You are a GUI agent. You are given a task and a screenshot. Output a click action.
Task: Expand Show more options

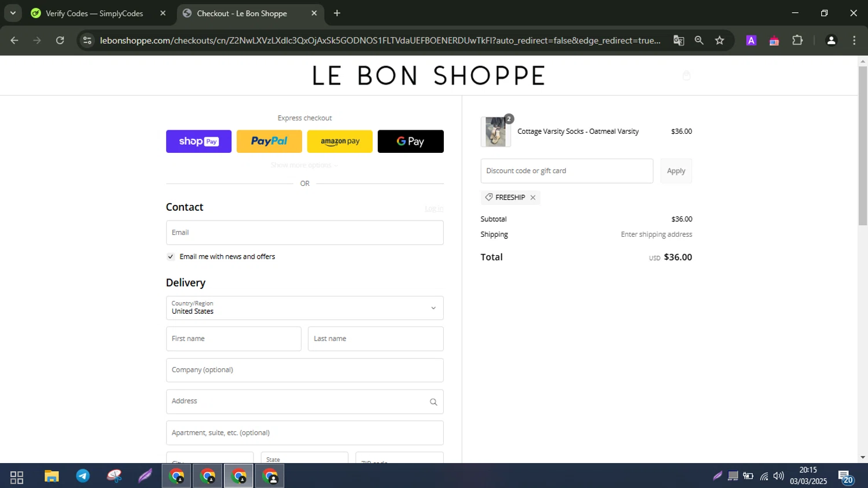304,165
